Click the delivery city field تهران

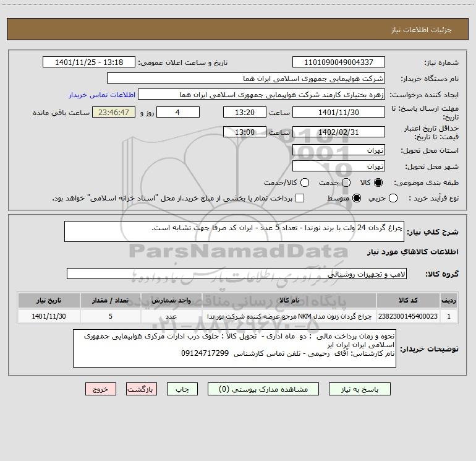[x=339, y=166]
